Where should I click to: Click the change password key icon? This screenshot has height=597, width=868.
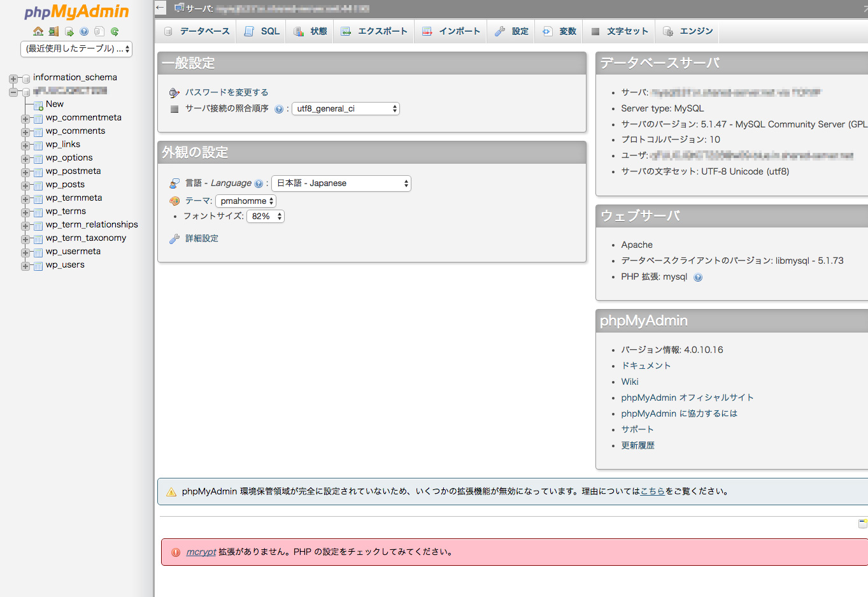[x=174, y=93]
